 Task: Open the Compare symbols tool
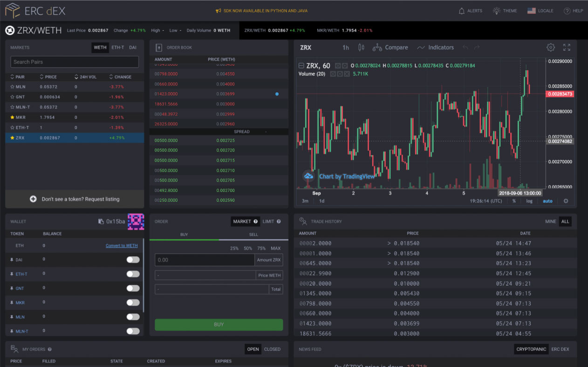(390, 48)
